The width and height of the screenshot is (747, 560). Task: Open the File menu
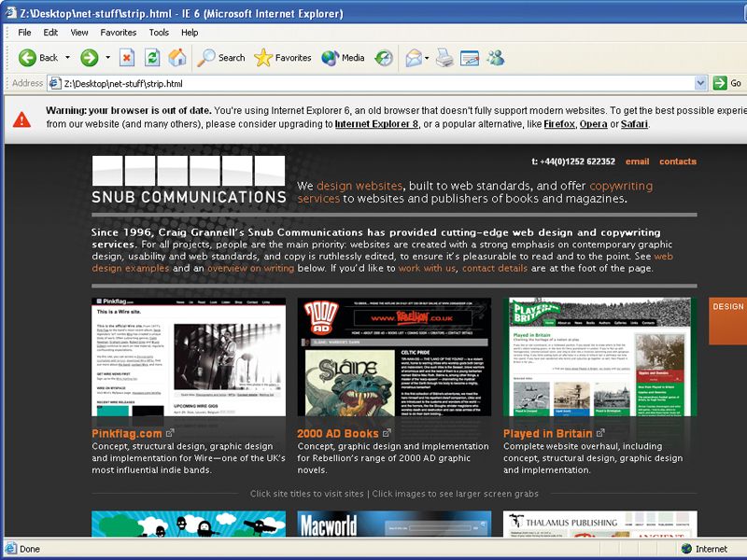point(24,33)
